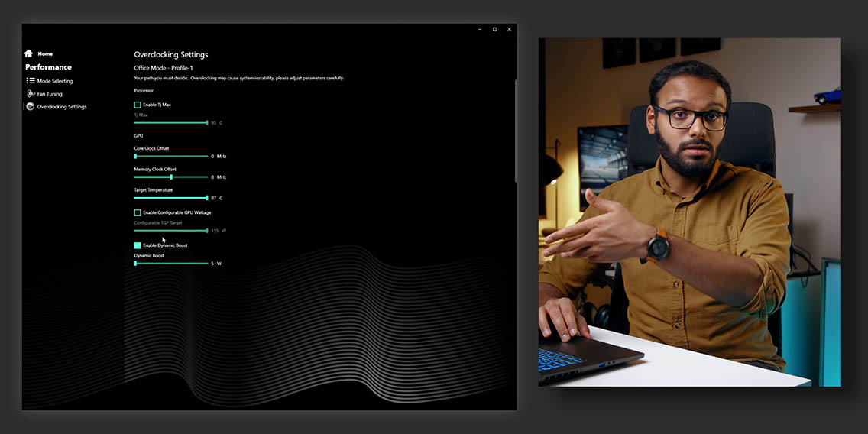Click the Target Temperature slider handle
Screen dimensions: 868x434
[x=206, y=198]
